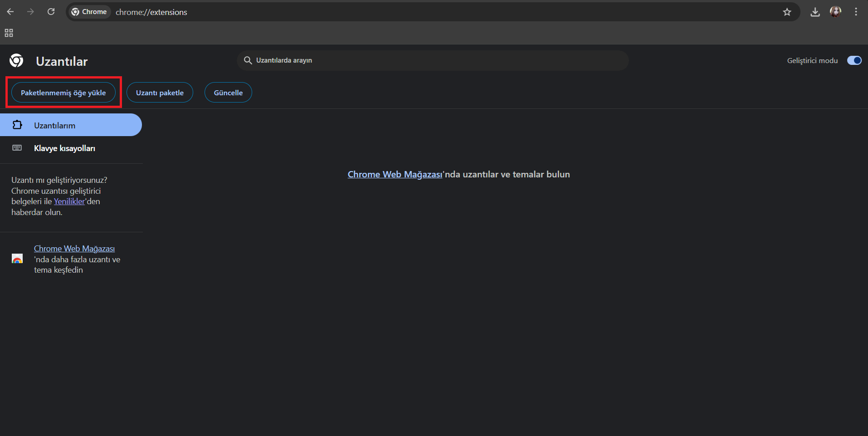Turn off Geliştirici modu toggle
This screenshot has width=868, height=436.
point(854,60)
